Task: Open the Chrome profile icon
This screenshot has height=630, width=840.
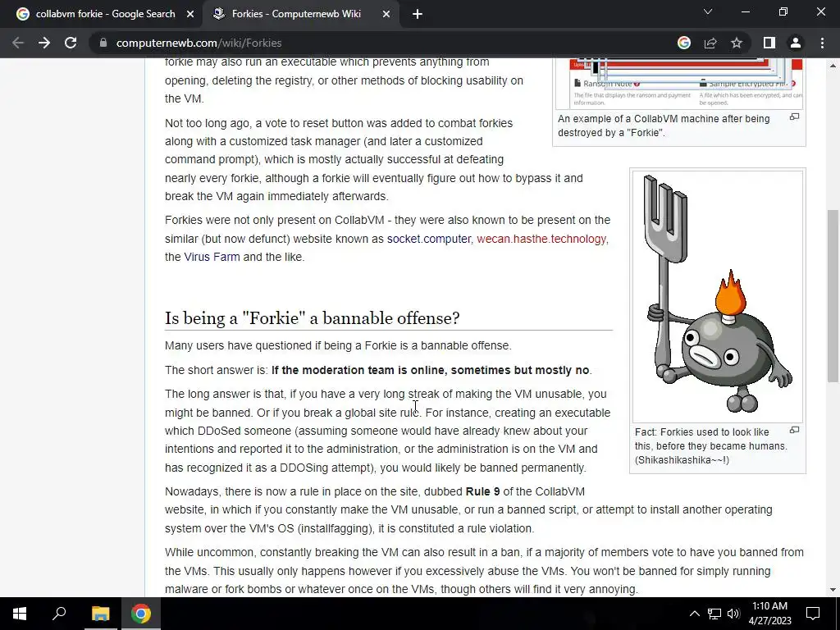Action: pos(796,43)
